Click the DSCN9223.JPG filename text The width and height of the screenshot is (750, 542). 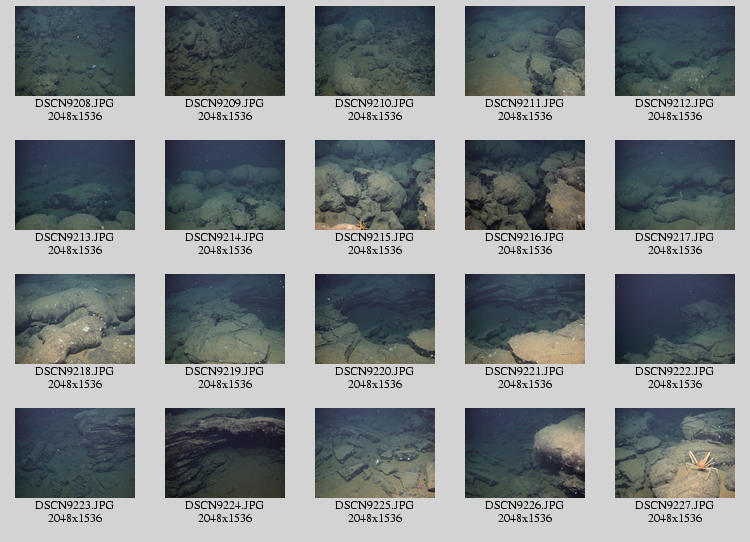pyautogui.click(x=75, y=505)
